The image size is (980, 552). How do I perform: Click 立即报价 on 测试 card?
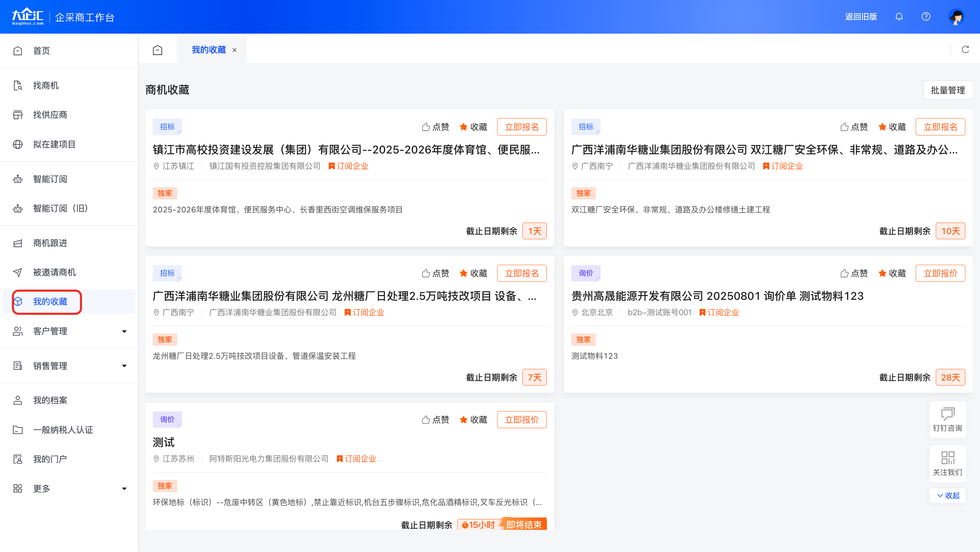(522, 420)
